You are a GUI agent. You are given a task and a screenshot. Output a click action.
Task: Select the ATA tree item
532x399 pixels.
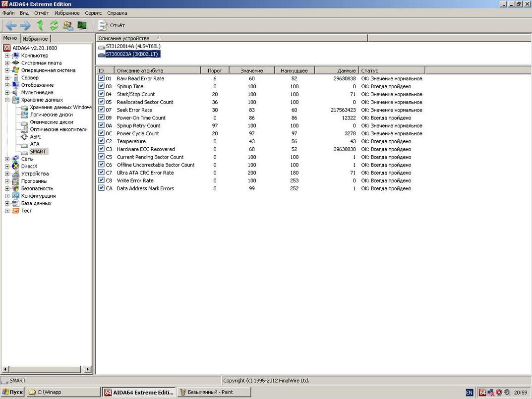tap(35, 144)
